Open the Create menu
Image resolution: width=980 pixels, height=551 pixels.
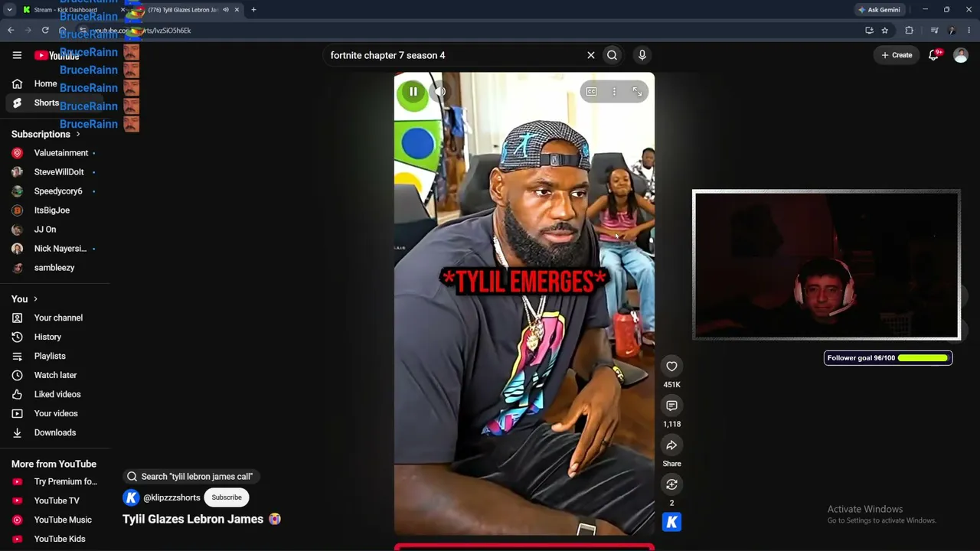click(897, 55)
